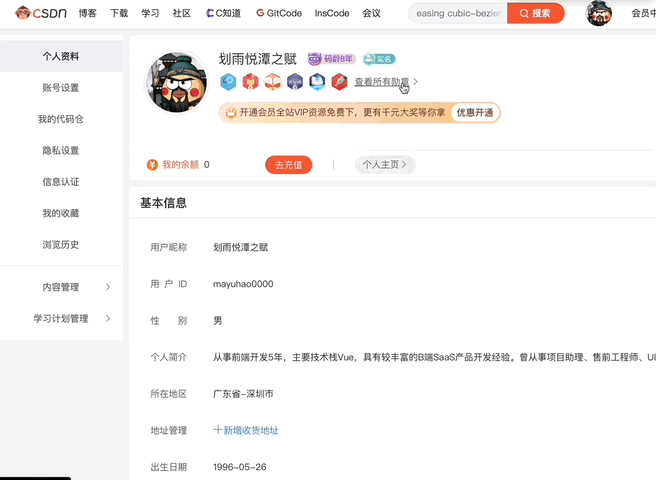656x480 pixels.
Task: Click the 个人简介 description text
Action: pyautogui.click(x=434, y=357)
